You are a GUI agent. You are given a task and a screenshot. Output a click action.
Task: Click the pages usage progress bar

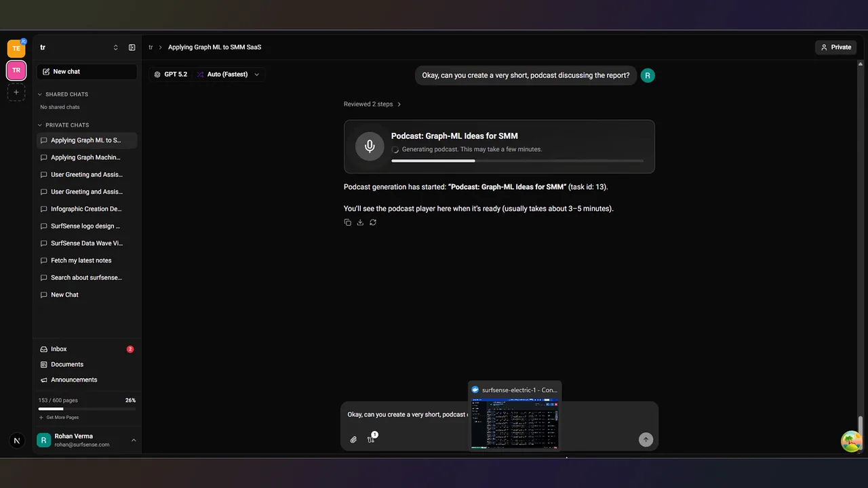pos(87,409)
